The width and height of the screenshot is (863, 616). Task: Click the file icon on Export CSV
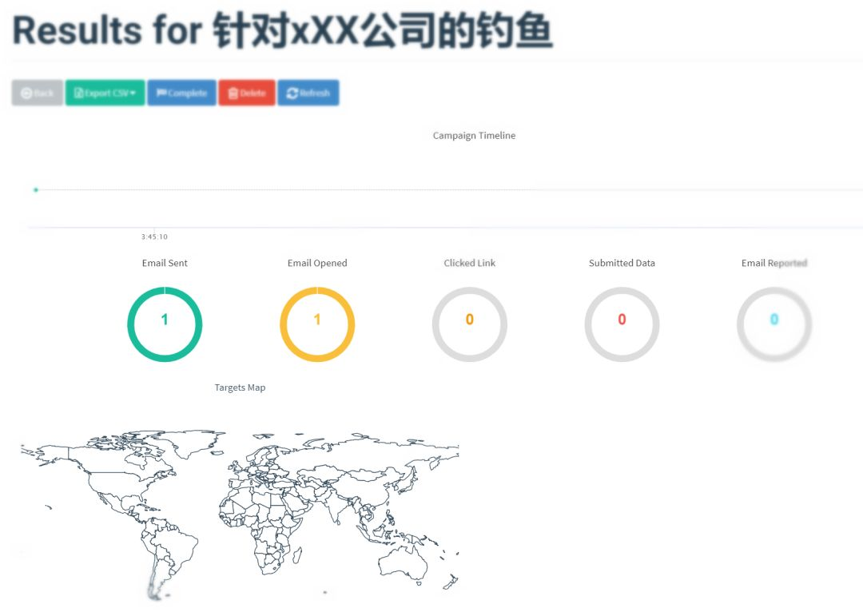[78, 93]
